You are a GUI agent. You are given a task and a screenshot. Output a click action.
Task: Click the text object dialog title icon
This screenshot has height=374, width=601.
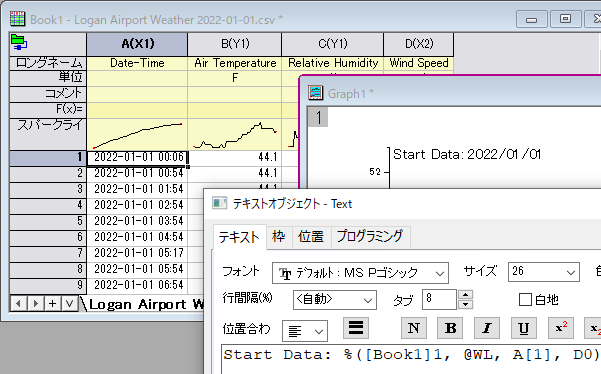tap(220, 203)
